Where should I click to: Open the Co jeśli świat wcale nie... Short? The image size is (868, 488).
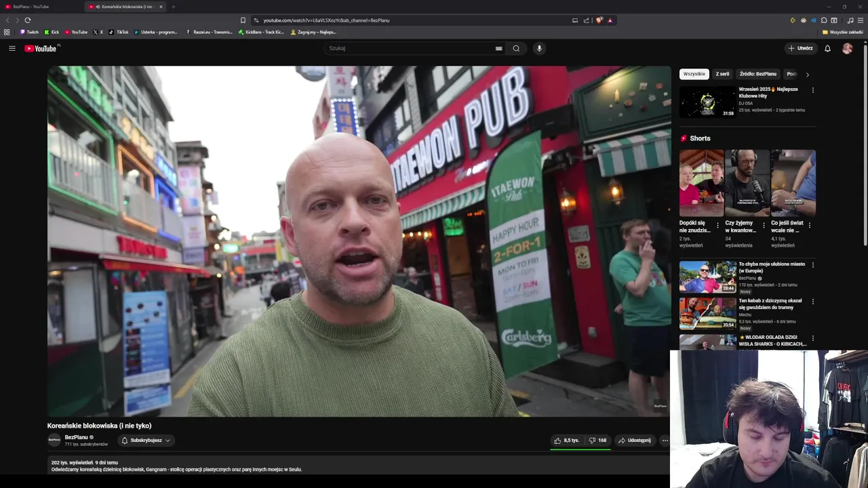pos(793,183)
